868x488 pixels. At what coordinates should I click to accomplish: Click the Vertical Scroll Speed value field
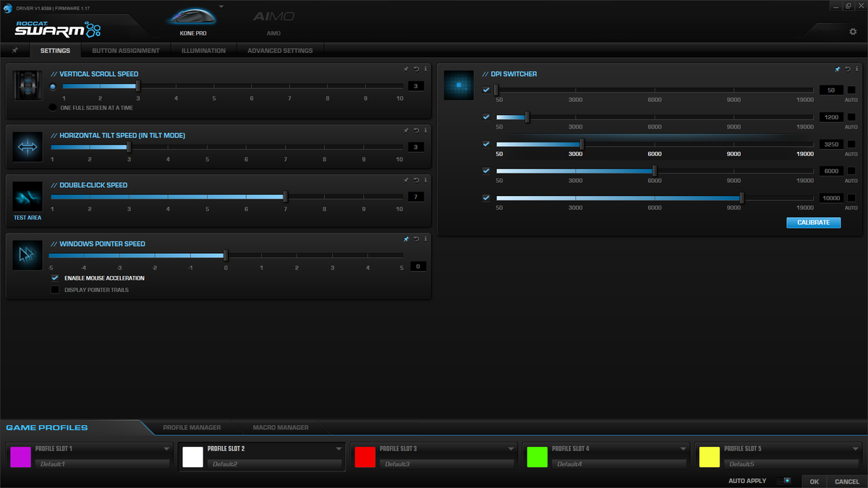(416, 86)
